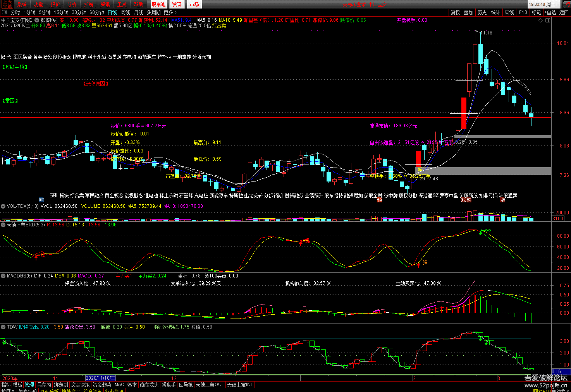Expand the 更多 periods list

tap(170, 12)
